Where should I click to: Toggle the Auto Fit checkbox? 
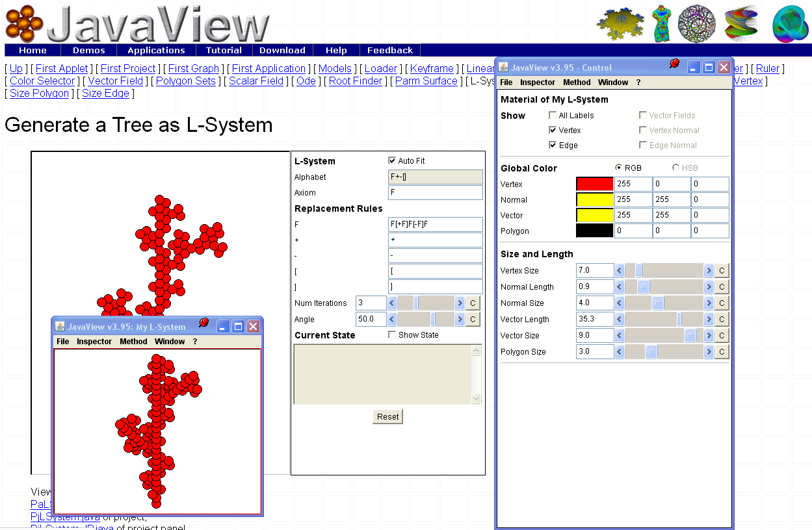(x=392, y=160)
